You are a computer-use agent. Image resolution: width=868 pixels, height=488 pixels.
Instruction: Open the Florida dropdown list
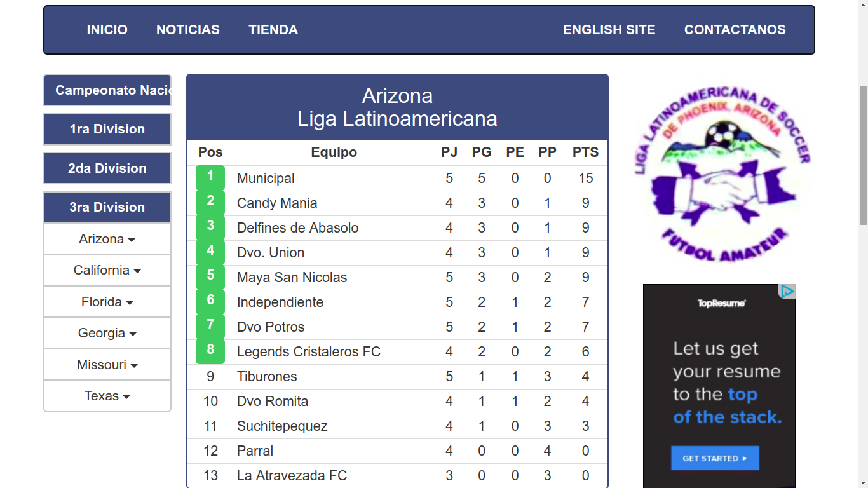pos(107,302)
